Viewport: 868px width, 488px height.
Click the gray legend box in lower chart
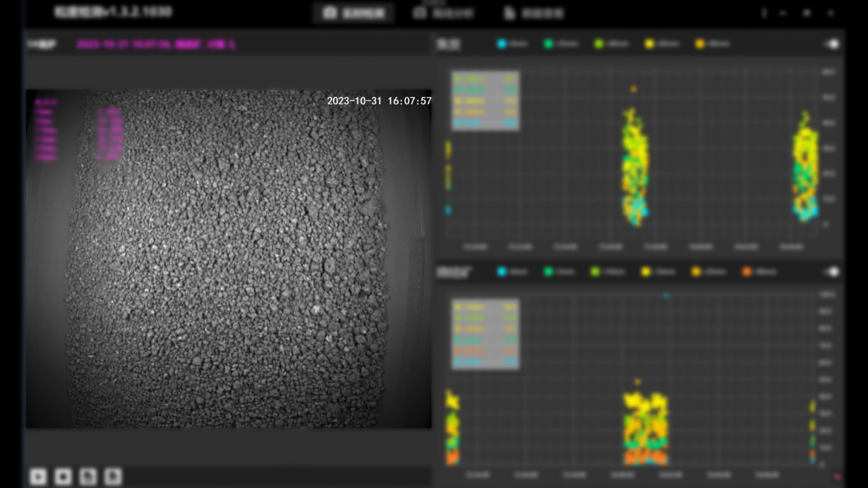pyautogui.click(x=486, y=334)
